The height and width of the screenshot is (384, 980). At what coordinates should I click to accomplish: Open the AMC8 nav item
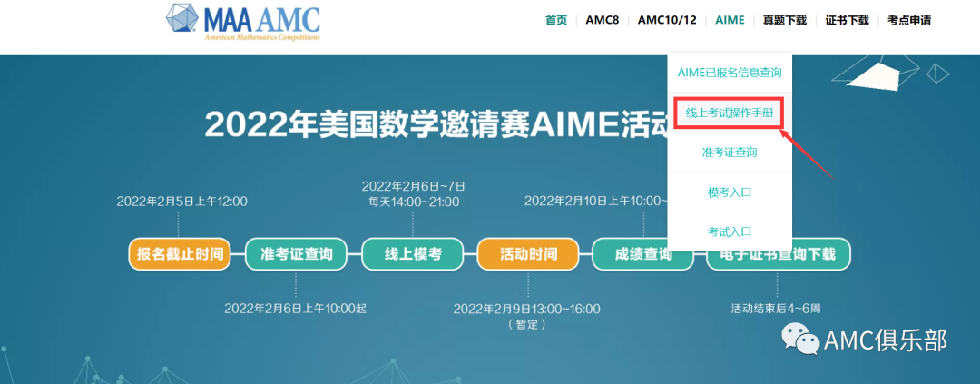coord(602,20)
